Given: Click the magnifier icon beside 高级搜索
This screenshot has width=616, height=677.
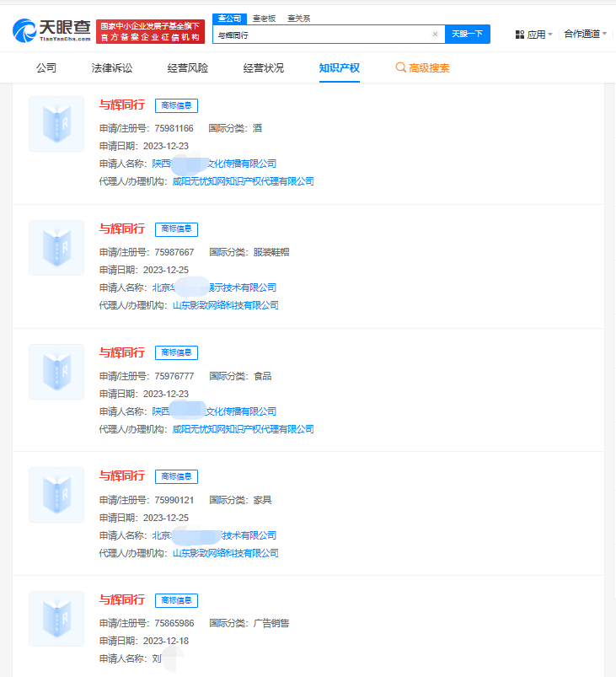Looking at the screenshot, I should [400, 67].
